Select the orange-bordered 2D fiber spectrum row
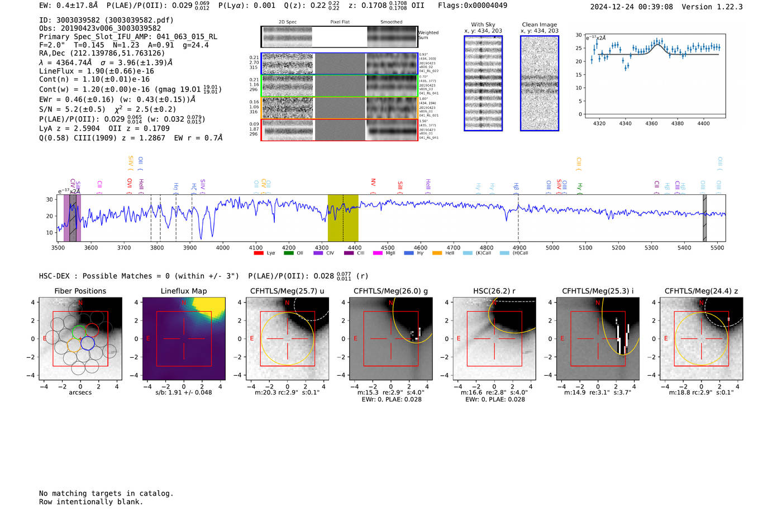The image size is (782, 532). coord(340,108)
